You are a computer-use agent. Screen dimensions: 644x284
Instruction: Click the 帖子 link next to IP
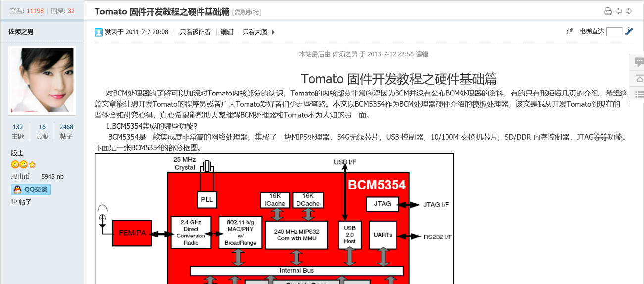25,202
